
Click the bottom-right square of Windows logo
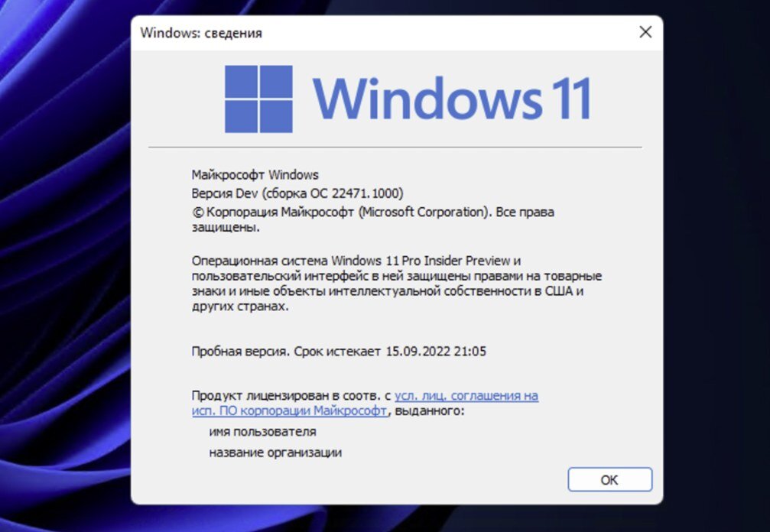point(276,116)
